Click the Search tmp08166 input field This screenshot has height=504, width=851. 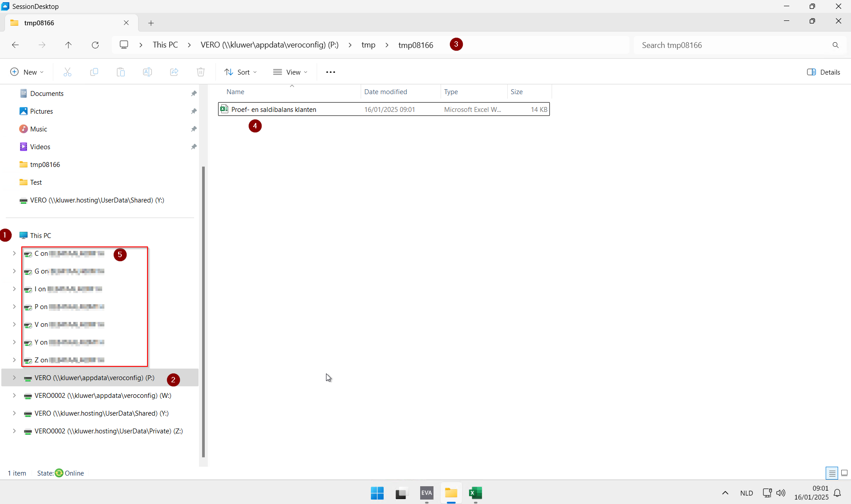(x=733, y=45)
